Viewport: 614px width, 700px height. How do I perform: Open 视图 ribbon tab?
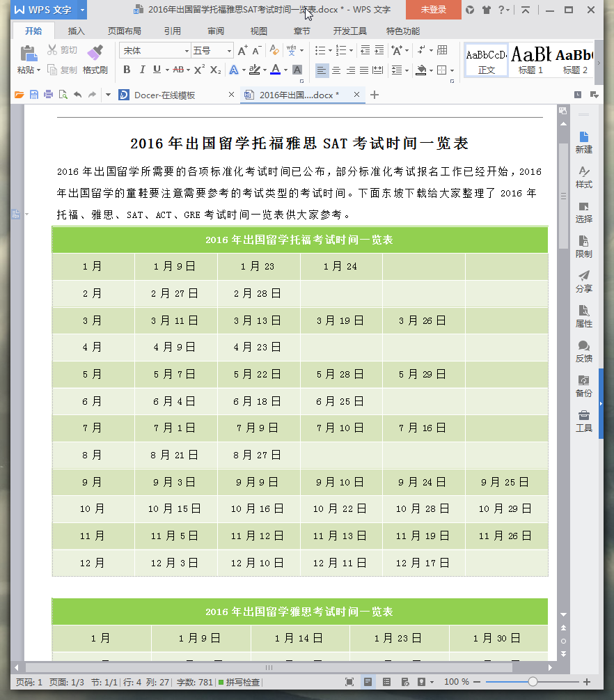(258, 31)
